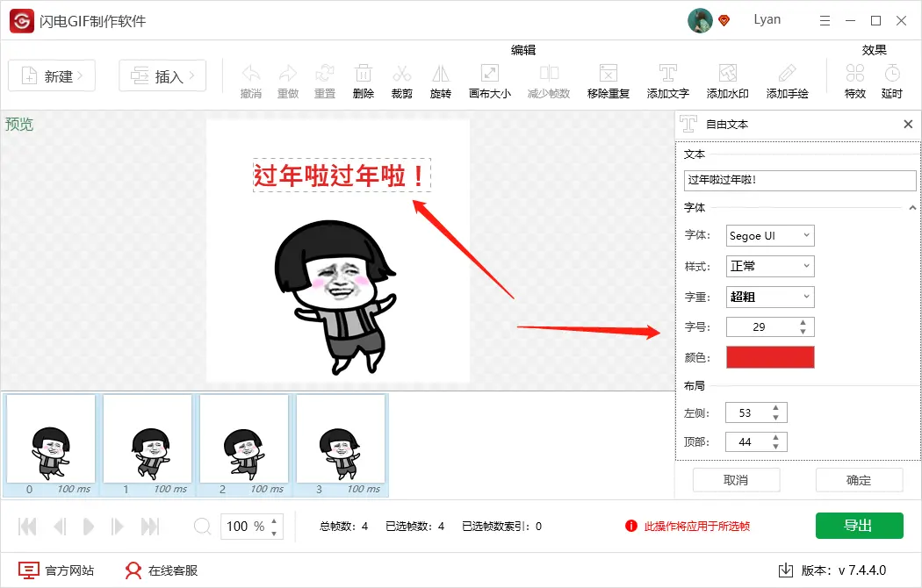The width and height of the screenshot is (922, 588).
Task: Select frame 1 thumbnail
Action: (x=148, y=445)
